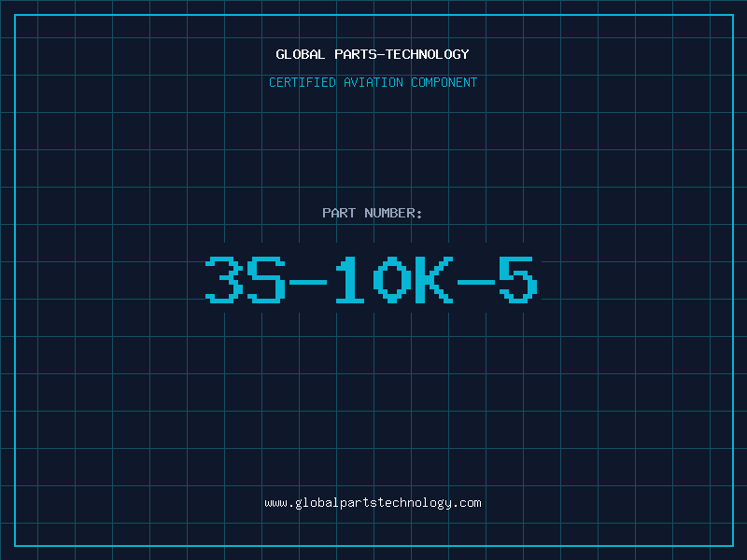
Task: Click the GLOBAL PARTS-TECHNOLOGY heading
Action: click(373, 54)
